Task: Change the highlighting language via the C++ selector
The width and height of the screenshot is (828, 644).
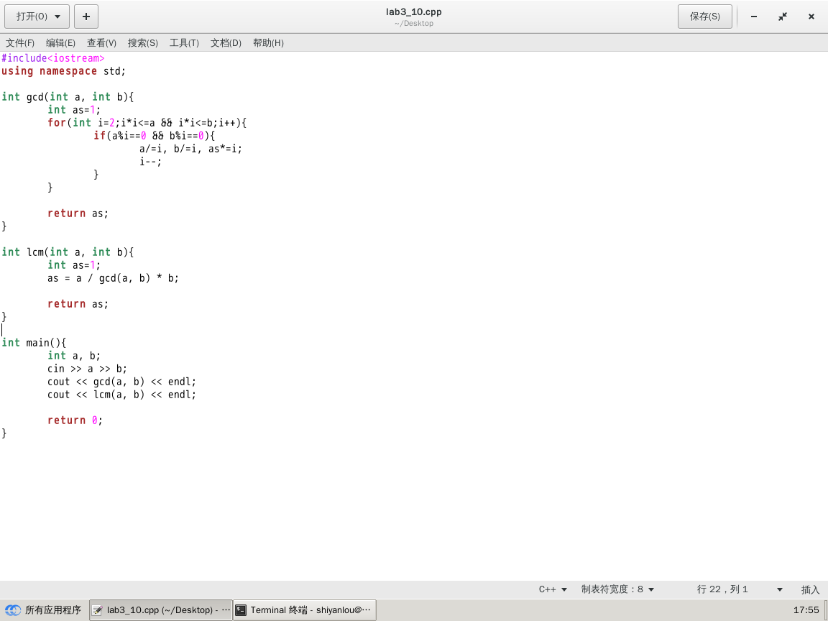Action: point(552,589)
